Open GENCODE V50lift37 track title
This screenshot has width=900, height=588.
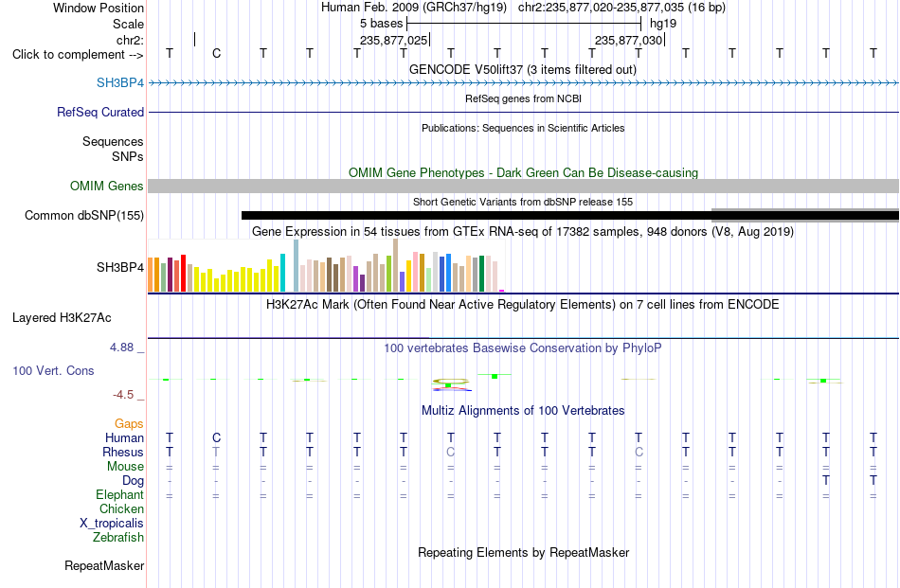click(523, 69)
